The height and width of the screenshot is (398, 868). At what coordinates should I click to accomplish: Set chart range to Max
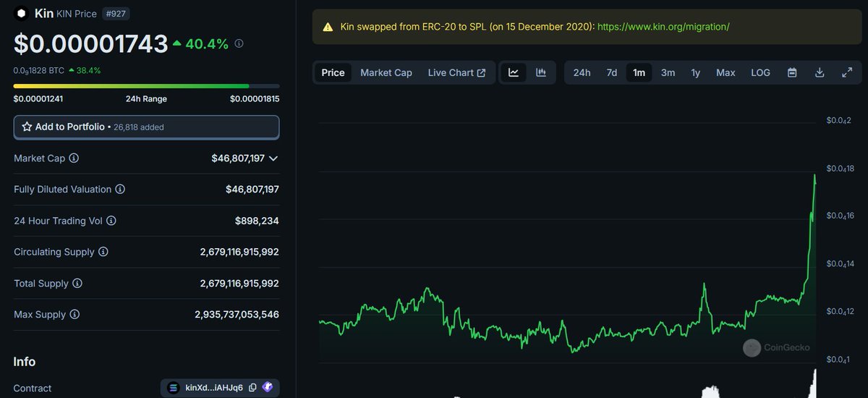(x=726, y=72)
